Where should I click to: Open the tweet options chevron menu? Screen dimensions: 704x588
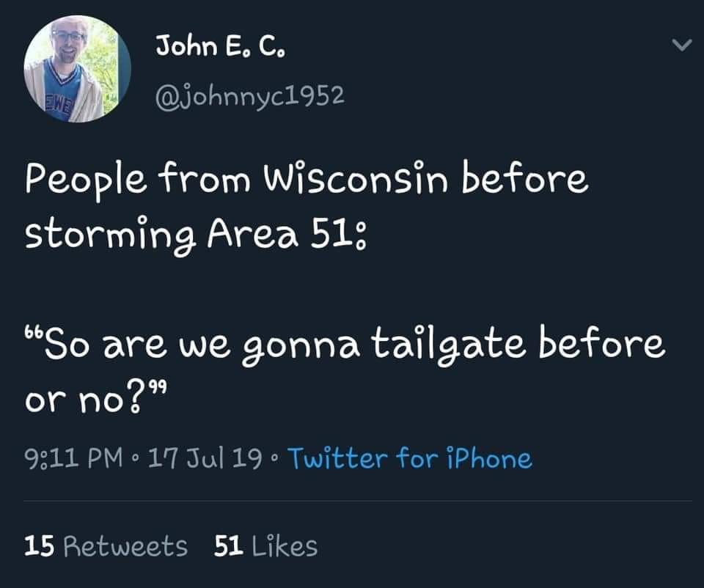[x=682, y=46]
